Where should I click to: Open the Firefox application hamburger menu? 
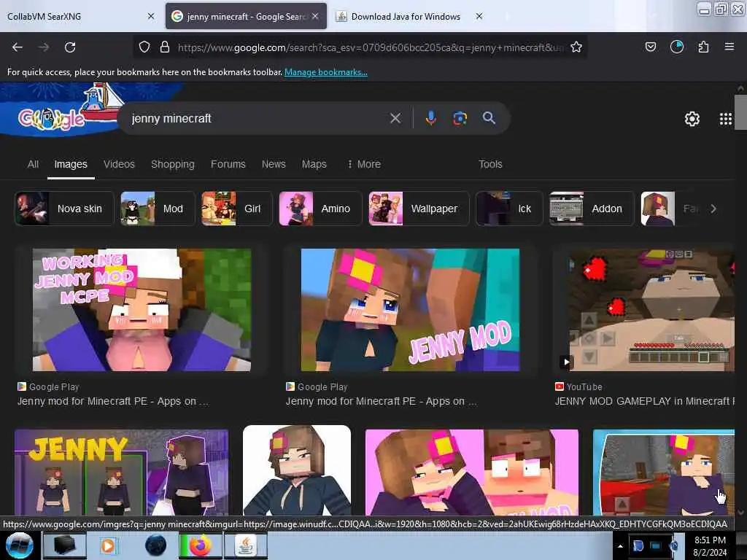click(729, 47)
